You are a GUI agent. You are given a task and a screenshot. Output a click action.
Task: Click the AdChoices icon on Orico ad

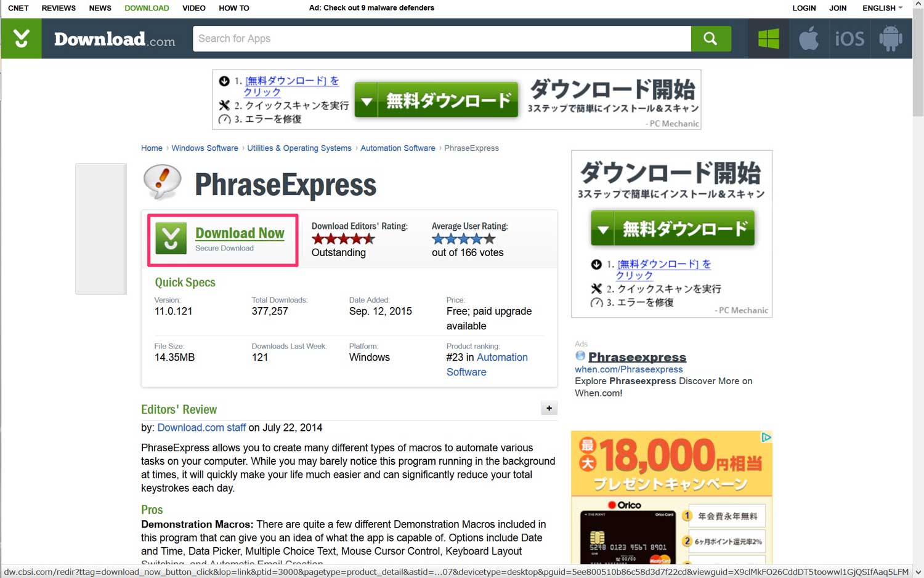766,437
